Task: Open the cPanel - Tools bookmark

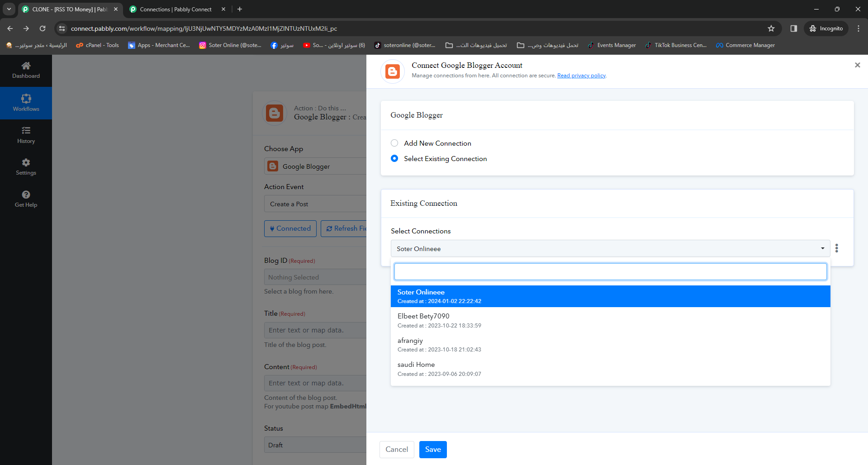Action: click(x=97, y=45)
